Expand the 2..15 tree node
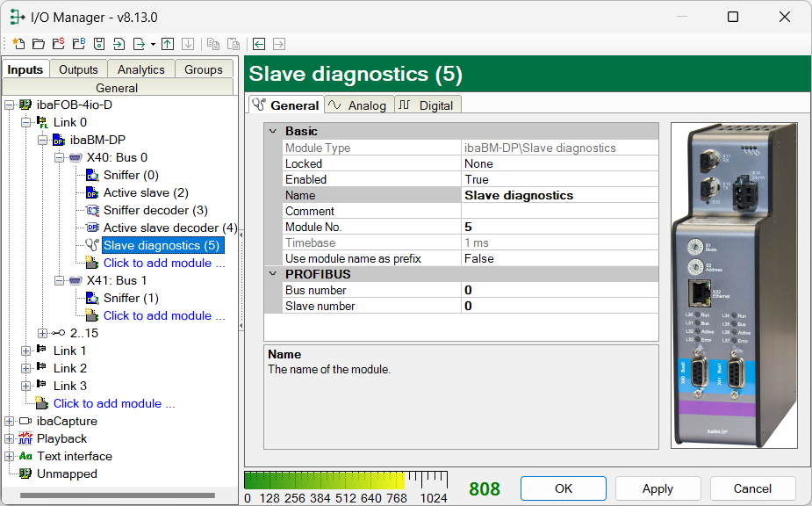This screenshot has height=506, width=812. (x=42, y=333)
